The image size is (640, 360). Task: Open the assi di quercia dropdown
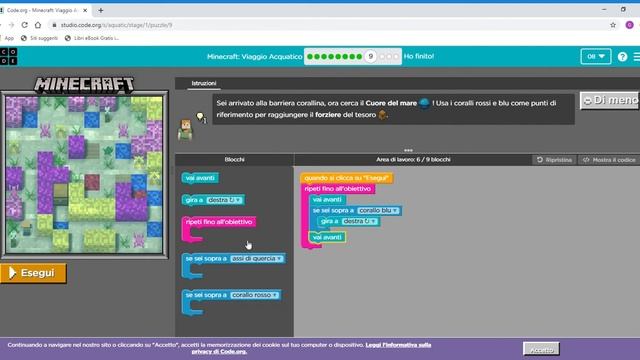[x=257, y=258]
